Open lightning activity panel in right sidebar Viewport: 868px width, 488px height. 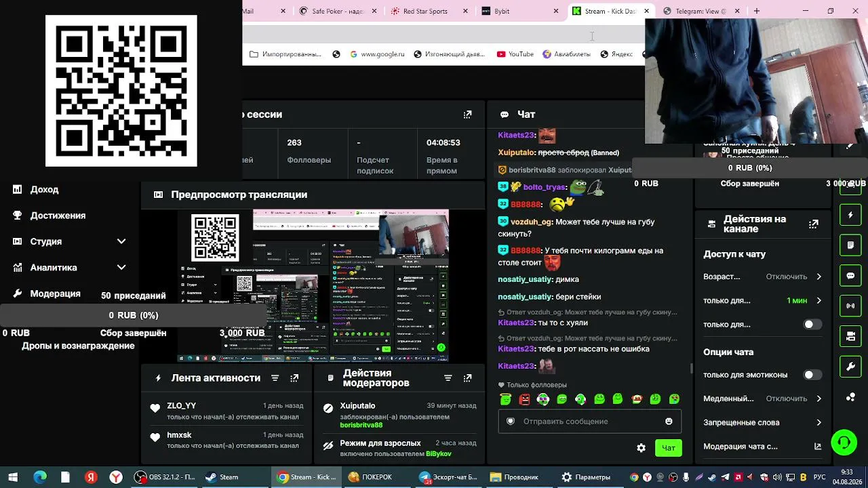(850, 216)
